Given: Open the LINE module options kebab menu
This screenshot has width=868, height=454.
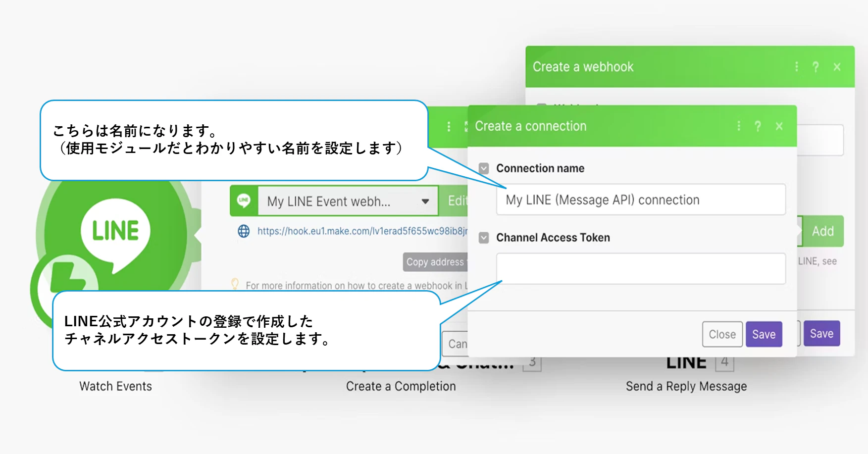Looking at the screenshot, I should tap(449, 127).
